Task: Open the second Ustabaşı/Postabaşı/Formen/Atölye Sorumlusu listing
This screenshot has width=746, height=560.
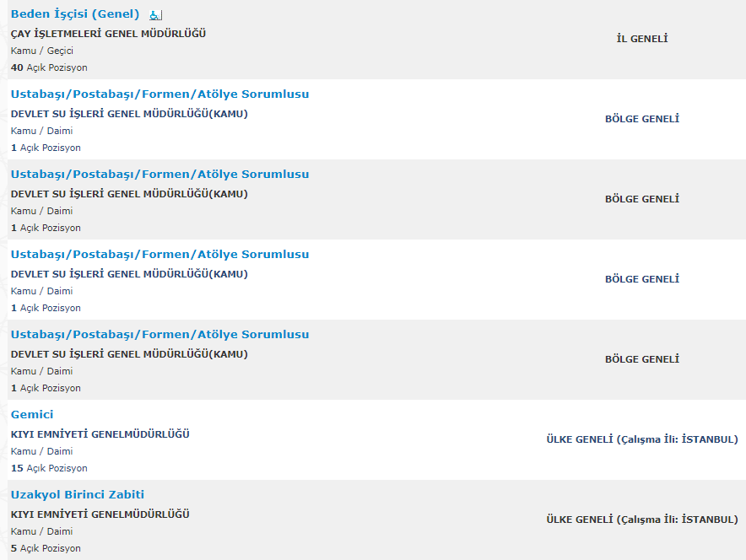Action: point(159,175)
